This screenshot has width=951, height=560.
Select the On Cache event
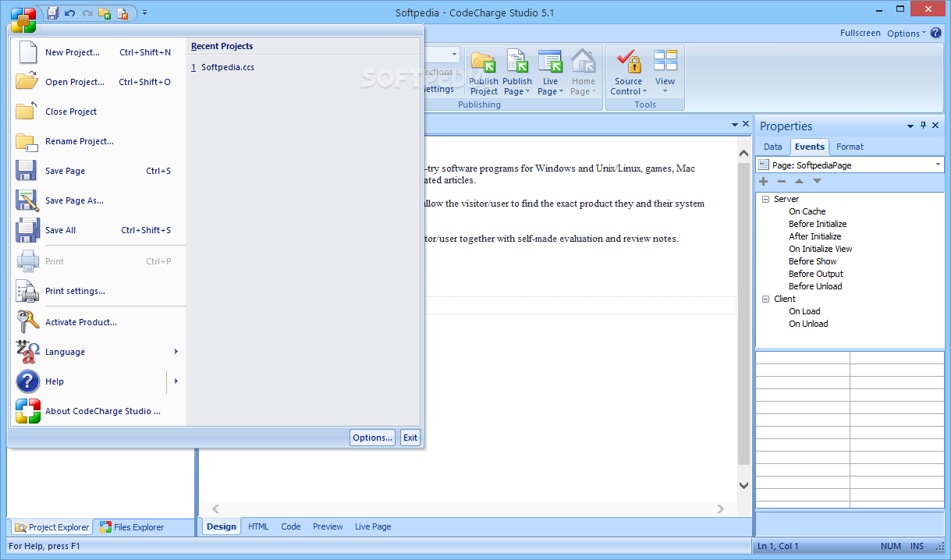tap(807, 211)
